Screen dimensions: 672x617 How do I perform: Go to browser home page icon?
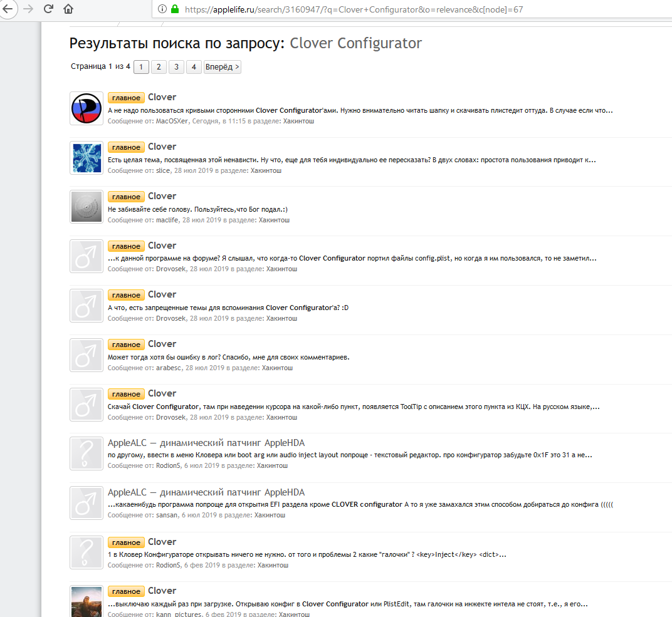68,9
